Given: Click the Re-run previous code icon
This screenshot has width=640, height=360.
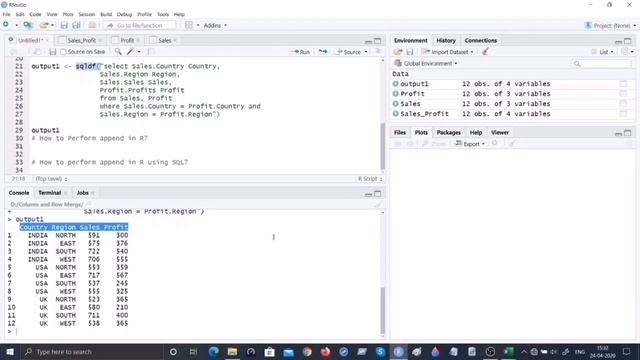Looking at the screenshot, I should pos(323,52).
